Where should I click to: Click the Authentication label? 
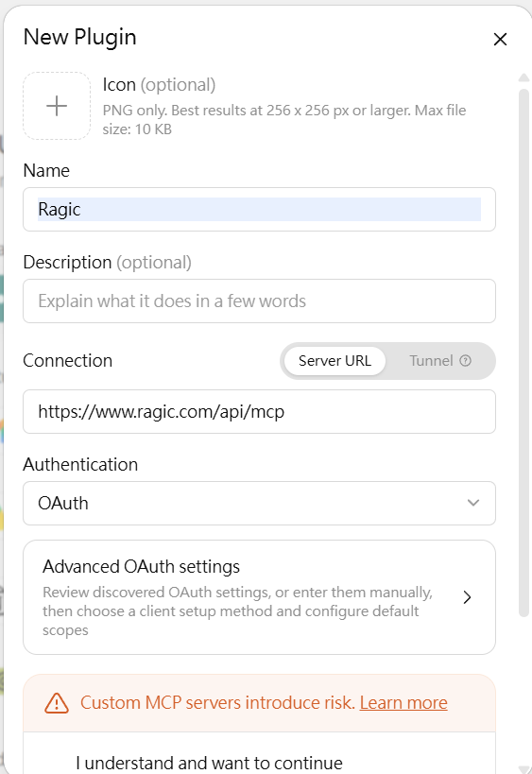[80, 465]
